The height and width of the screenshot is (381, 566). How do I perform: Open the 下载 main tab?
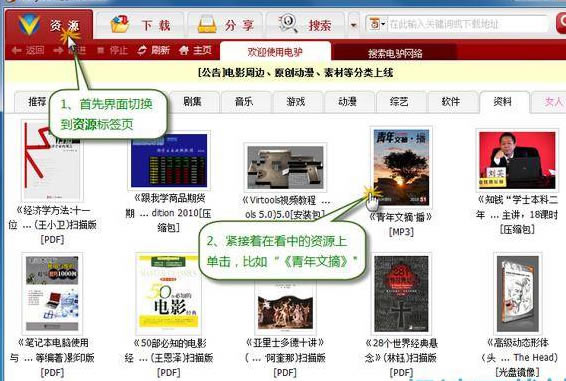(x=140, y=25)
